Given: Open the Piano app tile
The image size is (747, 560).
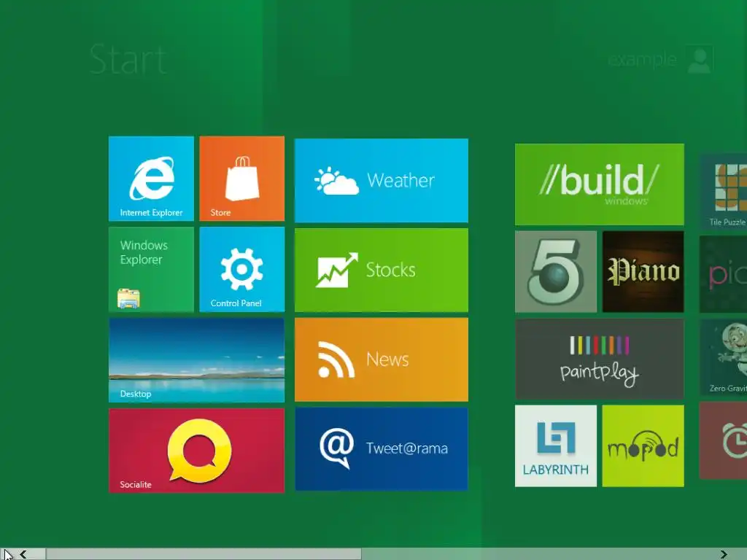Looking at the screenshot, I should (x=643, y=271).
